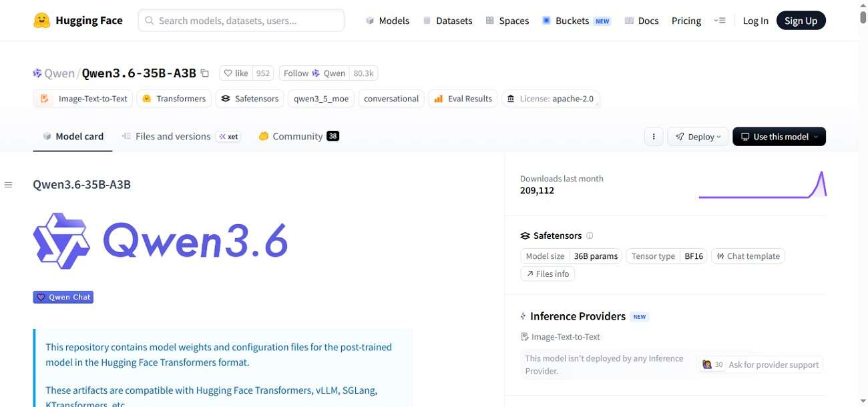Click the Safetensors heading icon

pos(525,236)
